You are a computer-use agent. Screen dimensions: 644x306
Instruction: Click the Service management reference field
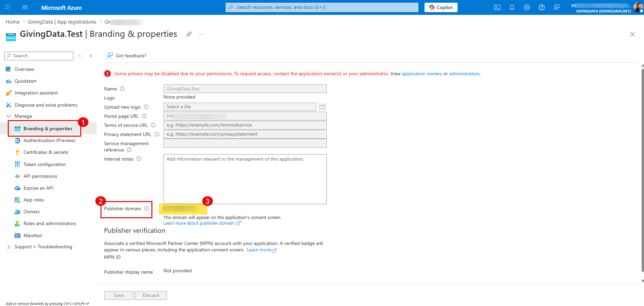(x=245, y=143)
